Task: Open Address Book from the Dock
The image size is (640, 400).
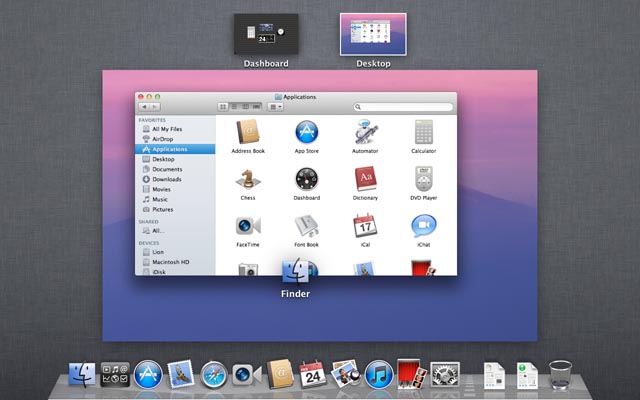Action: [x=280, y=374]
